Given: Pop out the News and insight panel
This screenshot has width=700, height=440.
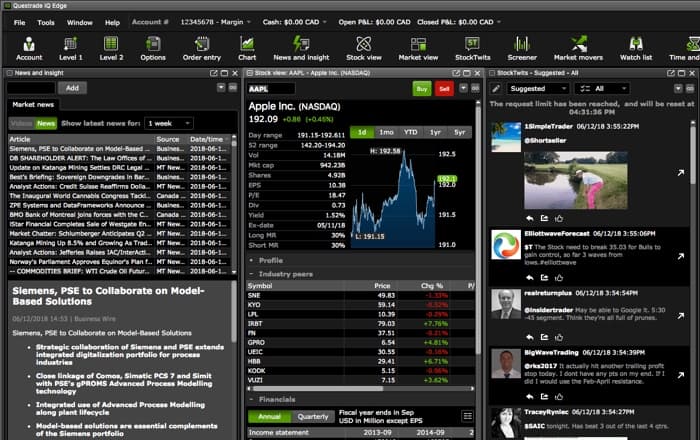Looking at the screenshot, I should click(x=213, y=73).
